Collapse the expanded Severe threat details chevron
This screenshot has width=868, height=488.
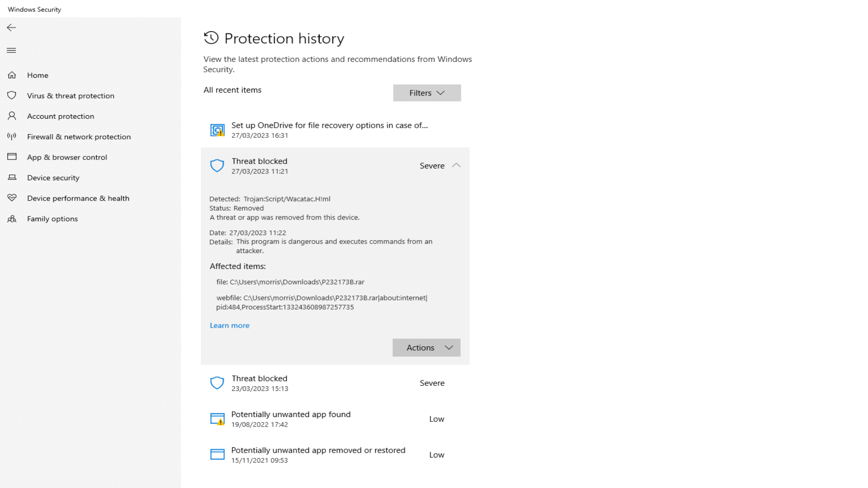pyautogui.click(x=456, y=165)
